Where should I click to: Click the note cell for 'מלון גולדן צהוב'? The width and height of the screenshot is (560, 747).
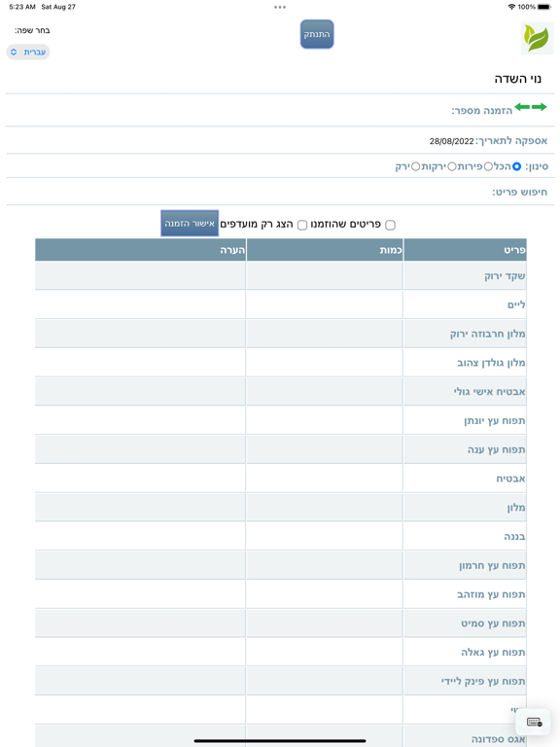[x=140, y=362]
